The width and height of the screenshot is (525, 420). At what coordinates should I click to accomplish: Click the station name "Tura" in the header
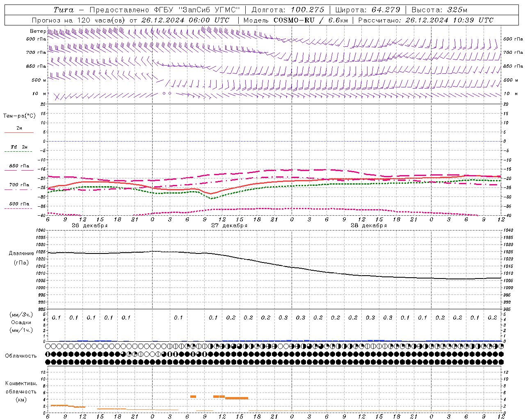[x=64, y=10]
